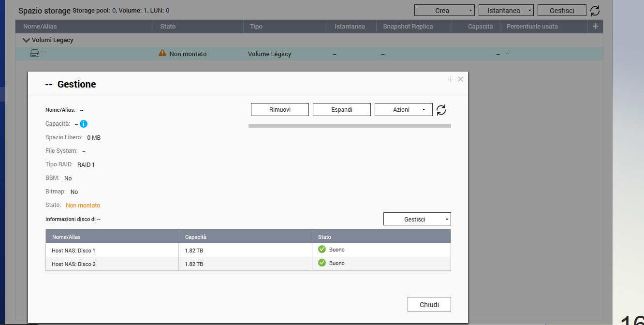Open the Azioni dropdown menu

pyautogui.click(x=403, y=110)
